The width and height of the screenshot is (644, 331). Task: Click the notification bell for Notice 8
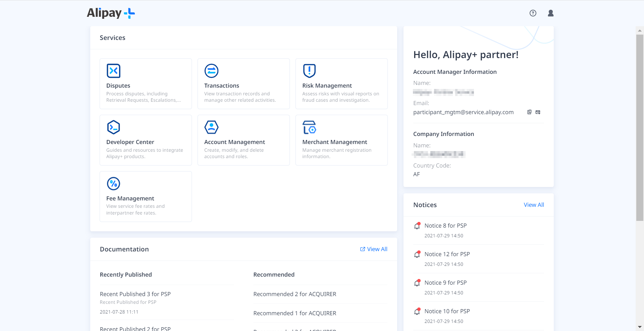pyautogui.click(x=417, y=226)
